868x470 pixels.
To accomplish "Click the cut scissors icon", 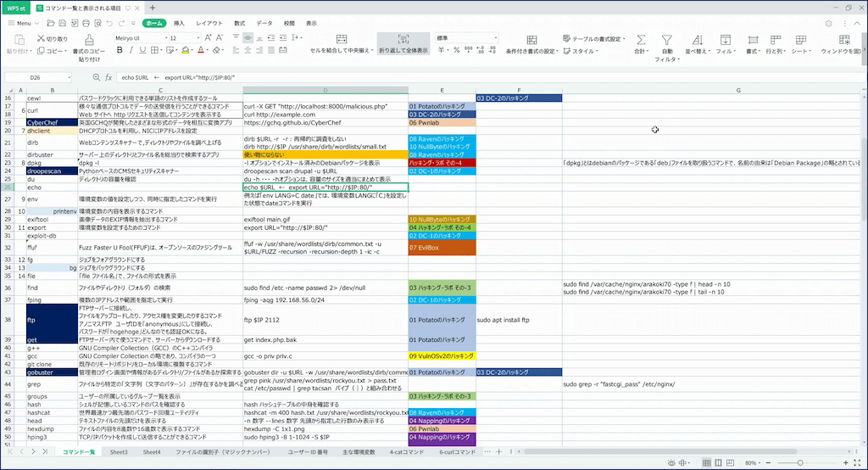I will (x=42, y=39).
